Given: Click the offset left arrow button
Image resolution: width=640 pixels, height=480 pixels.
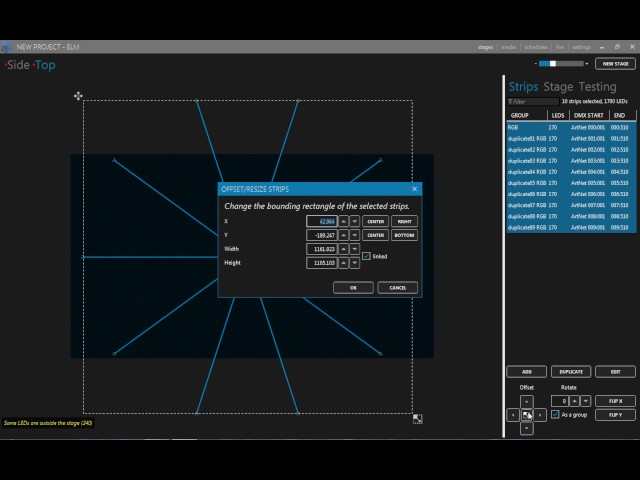Looking at the screenshot, I should tap(514, 414).
